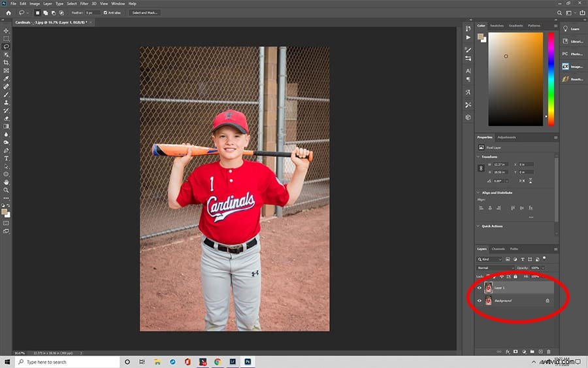Screen dimensions: 588x368
Task: Click Layer 1 thumbnail
Action: tap(488, 288)
